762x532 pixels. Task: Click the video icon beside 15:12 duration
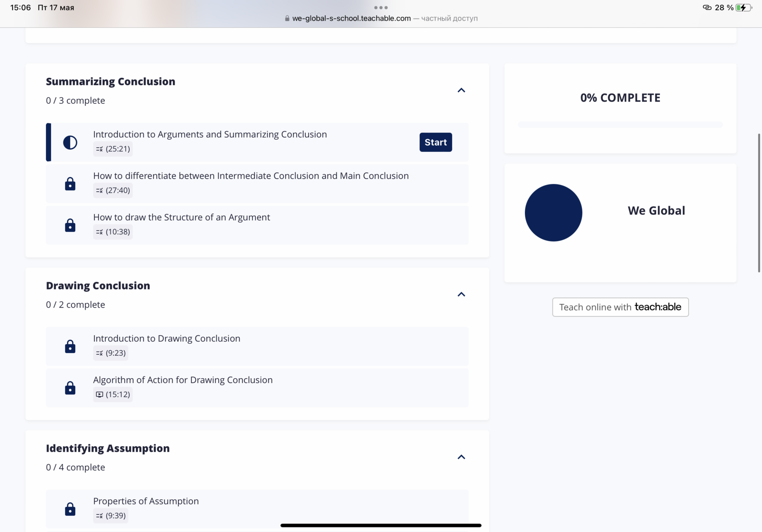click(x=99, y=395)
